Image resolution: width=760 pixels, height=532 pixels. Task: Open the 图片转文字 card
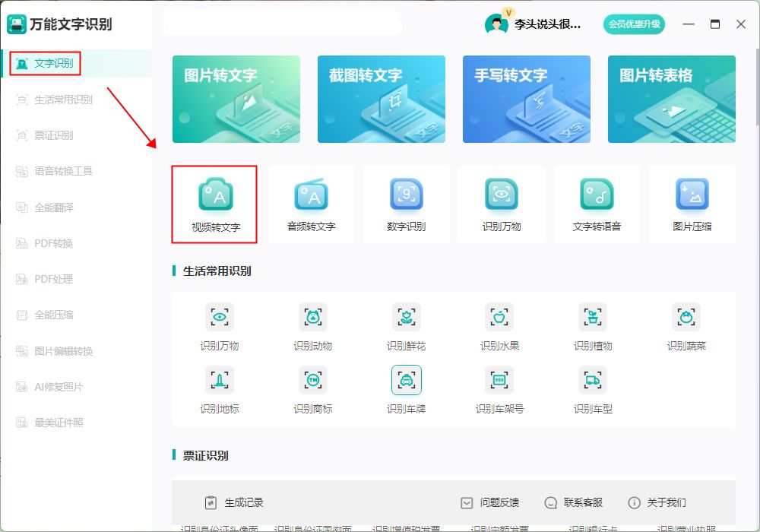pyautogui.click(x=236, y=99)
